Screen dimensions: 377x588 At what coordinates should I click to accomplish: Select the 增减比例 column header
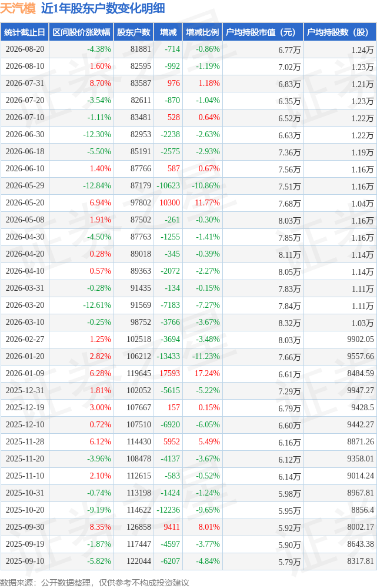[202, 32]
